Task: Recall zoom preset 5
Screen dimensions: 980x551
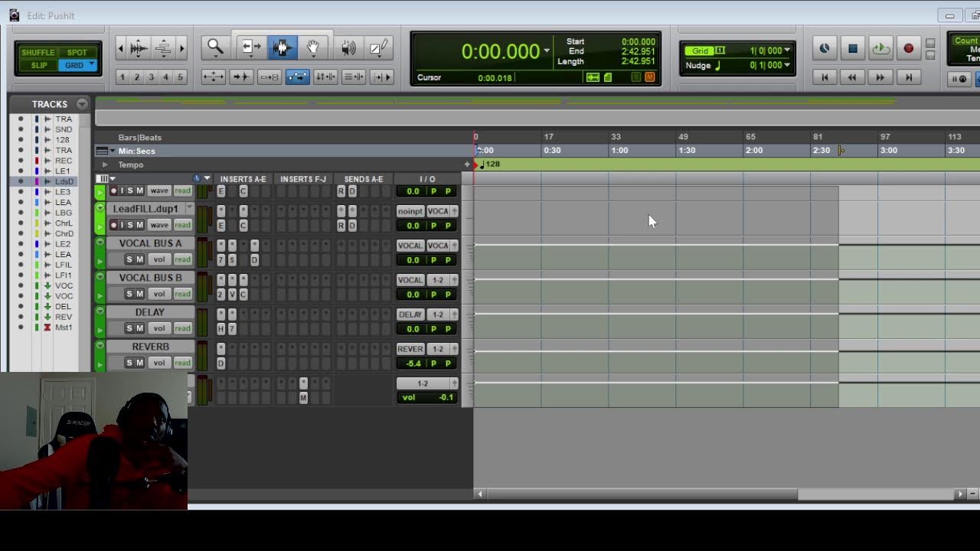Action: [x=180, y=77]
